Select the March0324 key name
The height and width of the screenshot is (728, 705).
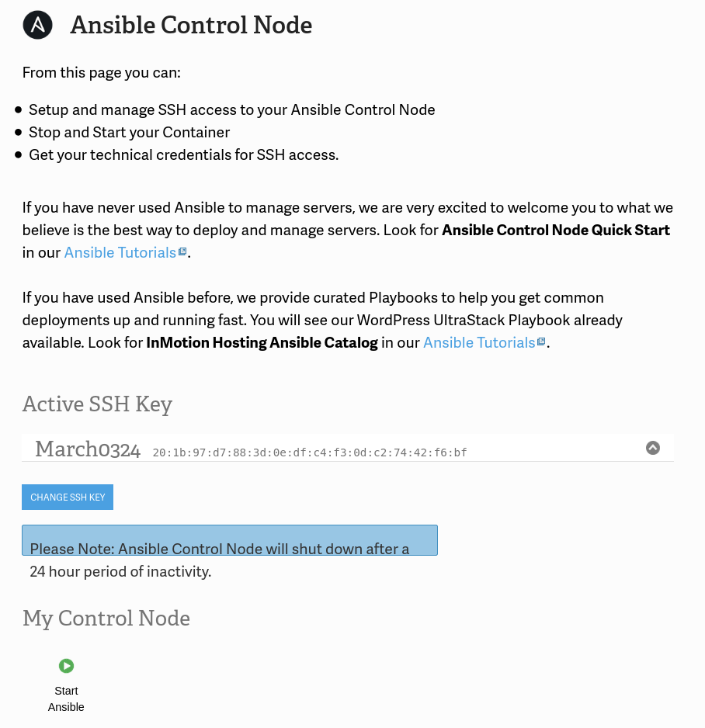88,449
